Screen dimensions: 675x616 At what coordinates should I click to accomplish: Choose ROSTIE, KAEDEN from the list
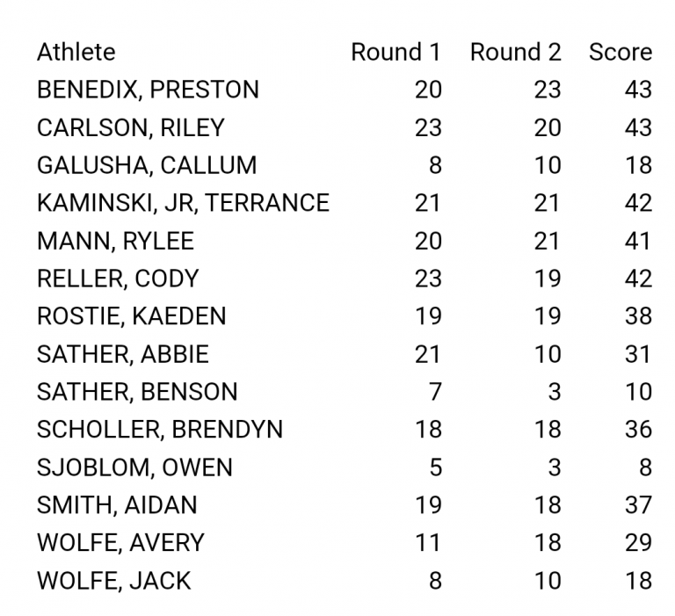pyautogui.click(x=132, y=316)
